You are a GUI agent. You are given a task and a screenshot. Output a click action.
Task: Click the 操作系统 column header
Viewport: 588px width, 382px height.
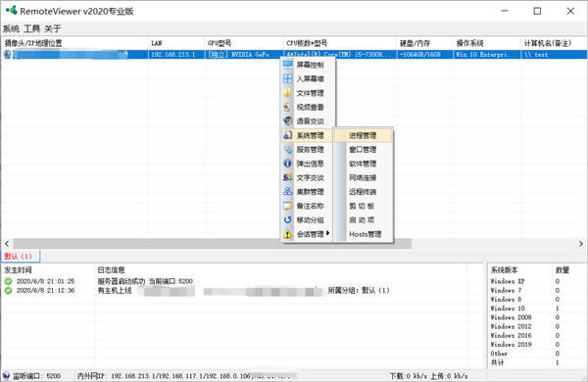[487, 43]
